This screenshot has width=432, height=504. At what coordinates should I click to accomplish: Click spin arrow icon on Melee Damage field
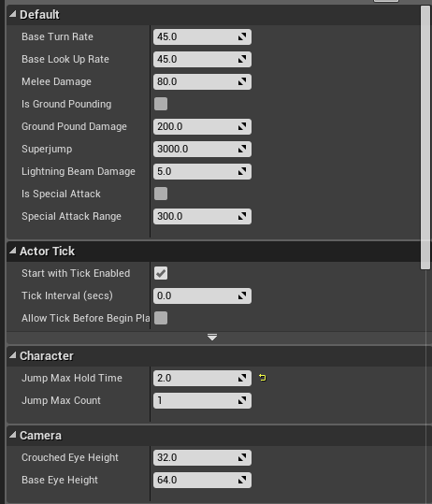tap(242, 81)
